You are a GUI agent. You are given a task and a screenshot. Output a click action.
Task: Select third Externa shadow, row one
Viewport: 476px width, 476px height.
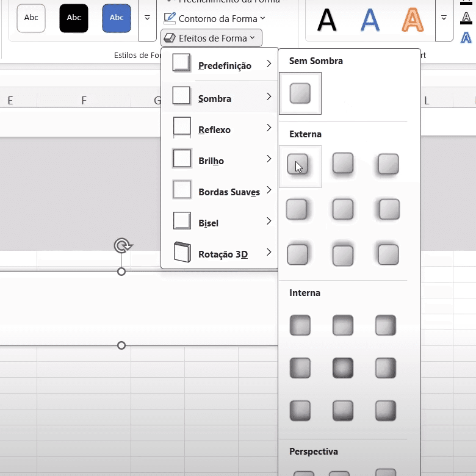point(388,164)
